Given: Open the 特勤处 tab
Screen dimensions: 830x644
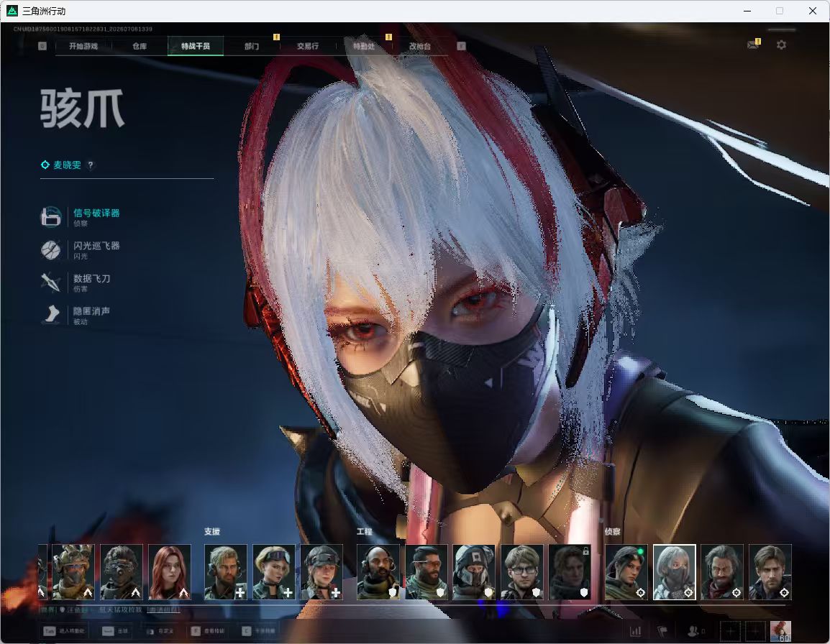Looking at the screenshot, I should coord(364,46).
